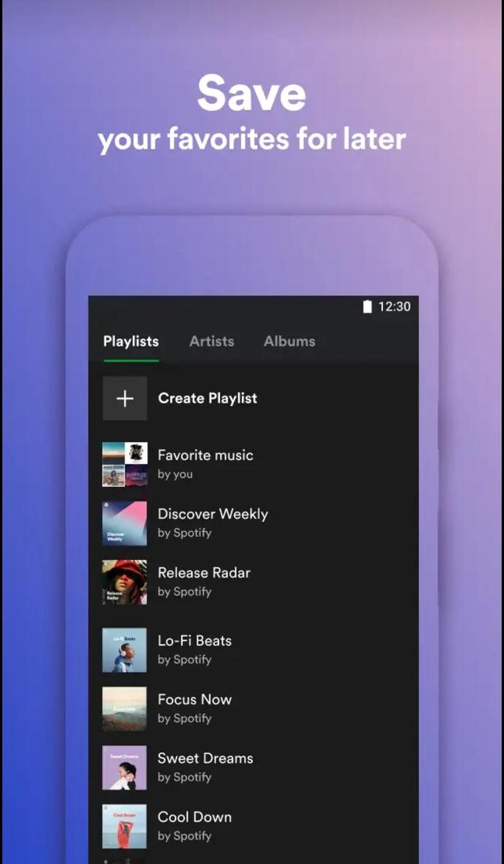
Task: Open the Focus Now playlist title
Action: (x=194, y=699)
